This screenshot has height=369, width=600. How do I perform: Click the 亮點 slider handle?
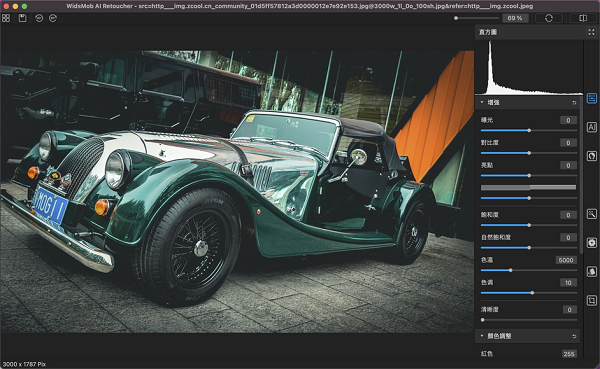pos(529,176)
